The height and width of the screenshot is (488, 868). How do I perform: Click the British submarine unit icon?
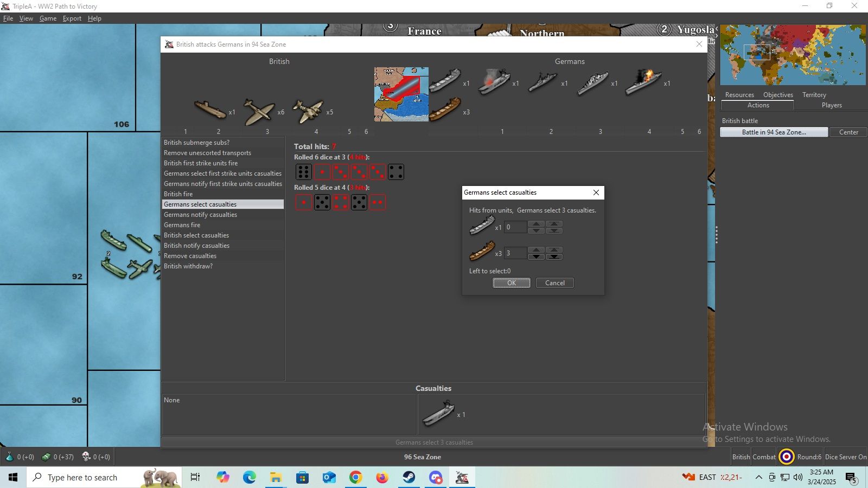point(210,110)
